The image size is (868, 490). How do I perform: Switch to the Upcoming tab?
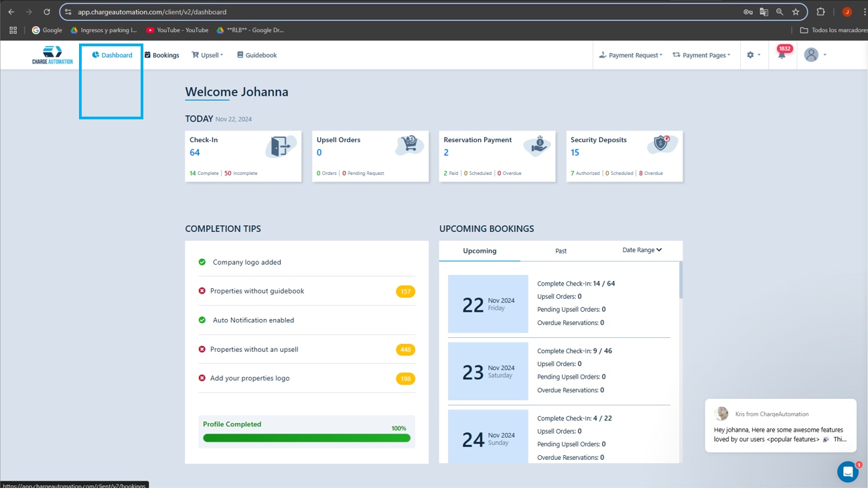[x=480, y=251]
